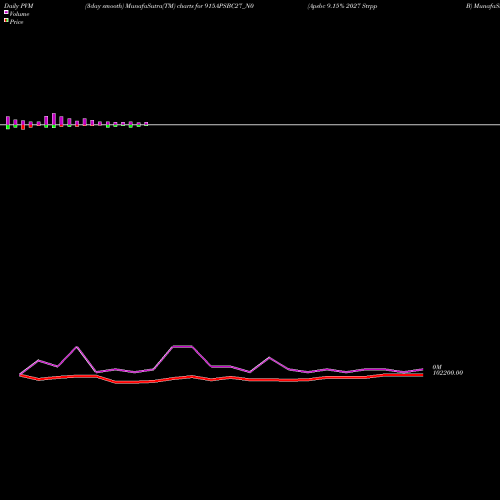The width and height of the screenshot is (500, 500).
Task: Click the Volume legend color swatch
Action: (6, 12)
